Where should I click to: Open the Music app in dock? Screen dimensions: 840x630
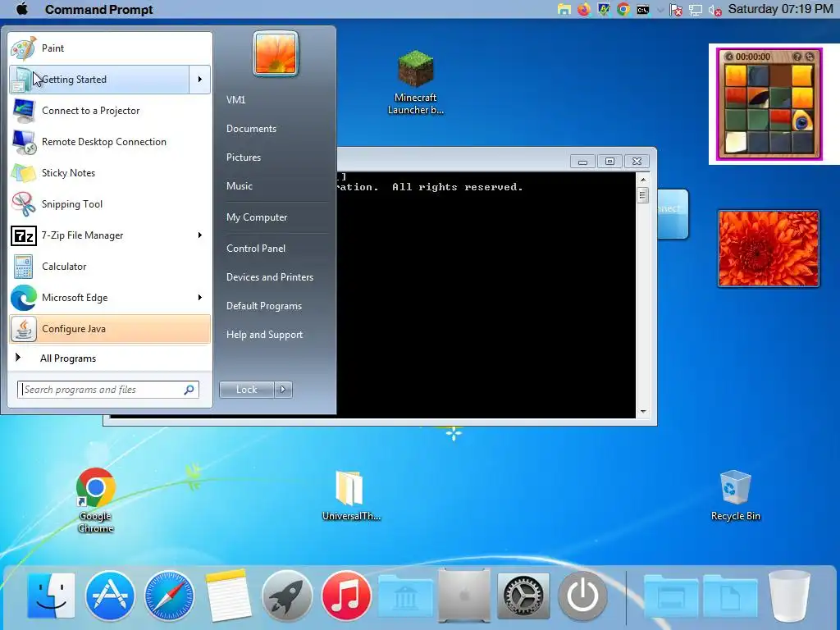(x=346, y=596)
